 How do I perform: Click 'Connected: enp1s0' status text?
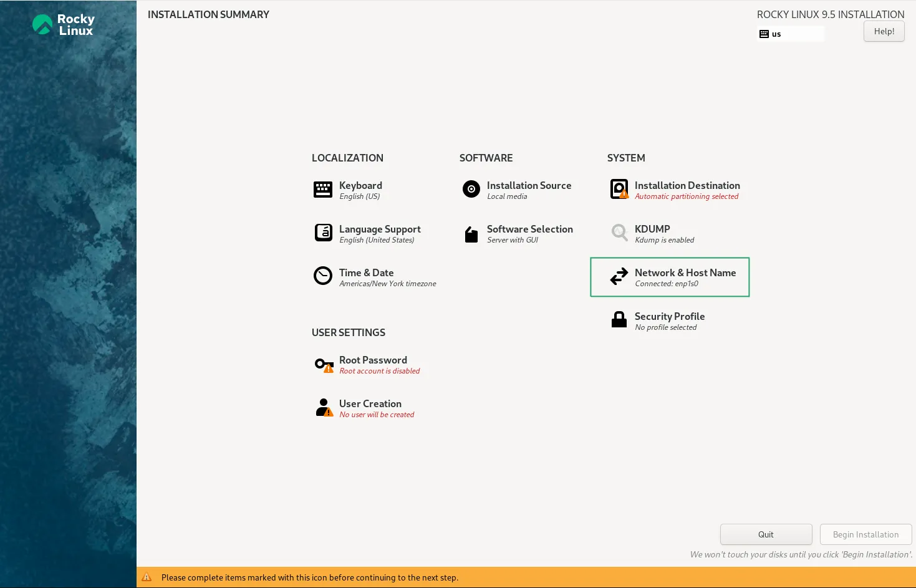pyautogui.click(x=667, y=284)
